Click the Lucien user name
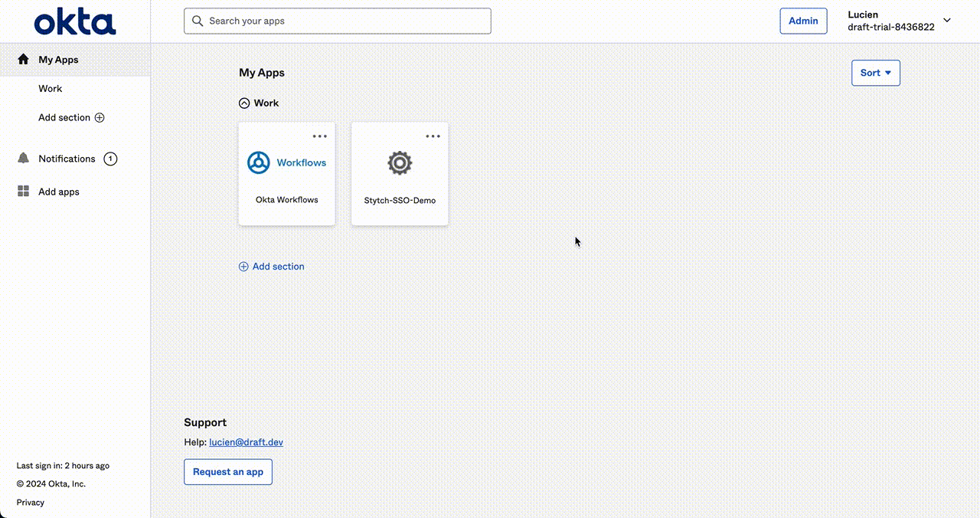Screen dimensions: 980x518 863,15
